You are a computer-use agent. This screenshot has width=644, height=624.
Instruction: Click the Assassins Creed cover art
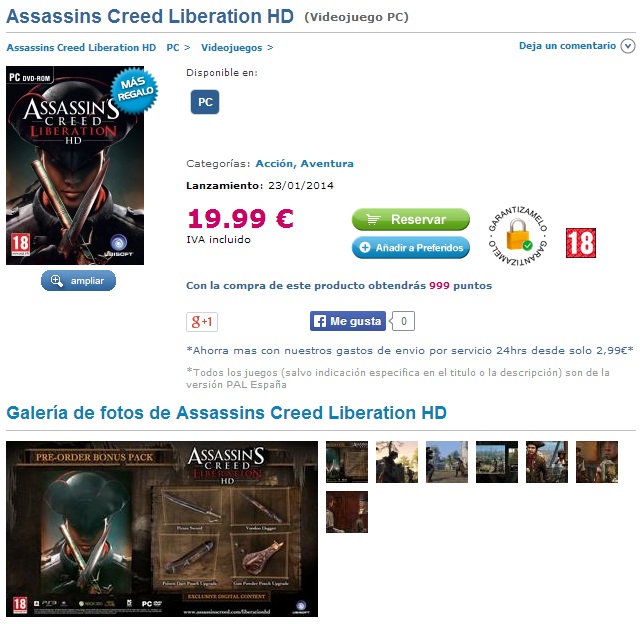tap(75, 165)
